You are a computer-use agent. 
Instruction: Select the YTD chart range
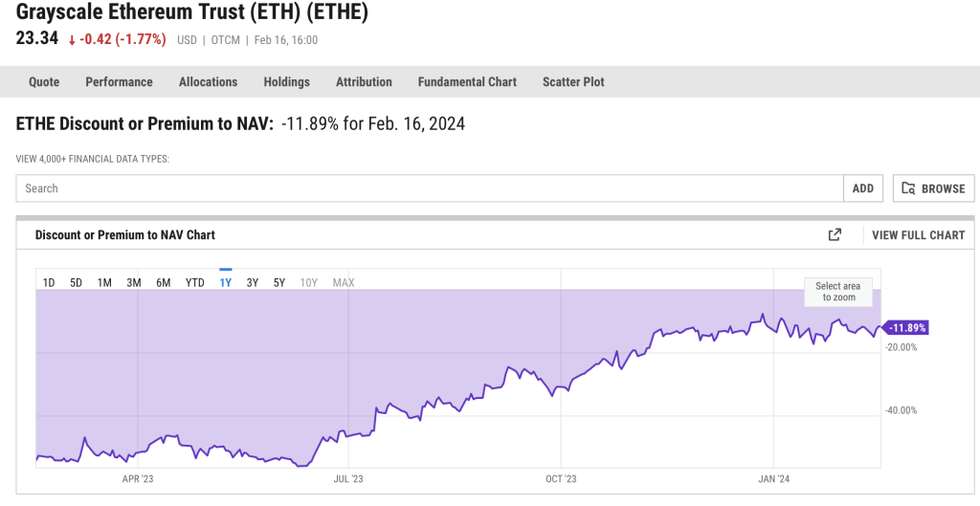coord(195,282)
